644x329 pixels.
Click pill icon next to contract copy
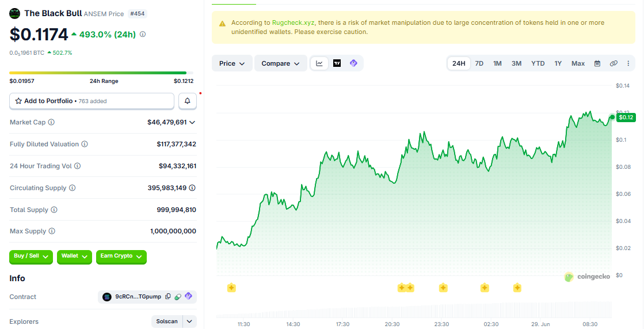(178, 297)
